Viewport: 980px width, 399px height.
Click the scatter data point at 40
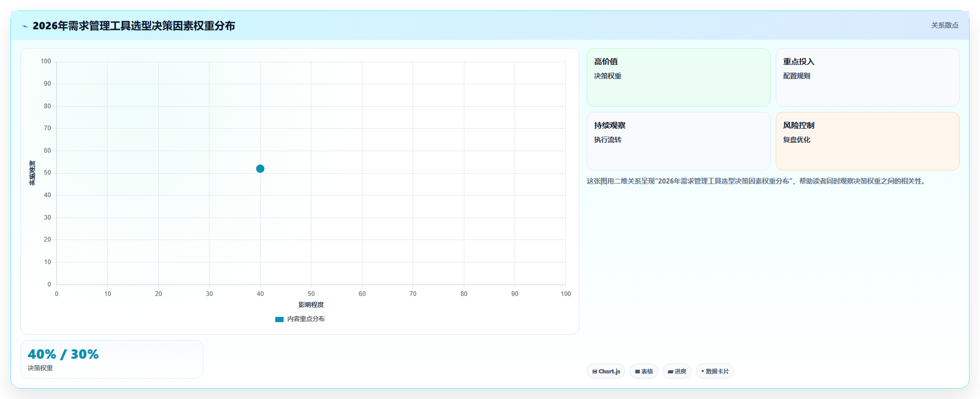[x=260, y=168]
